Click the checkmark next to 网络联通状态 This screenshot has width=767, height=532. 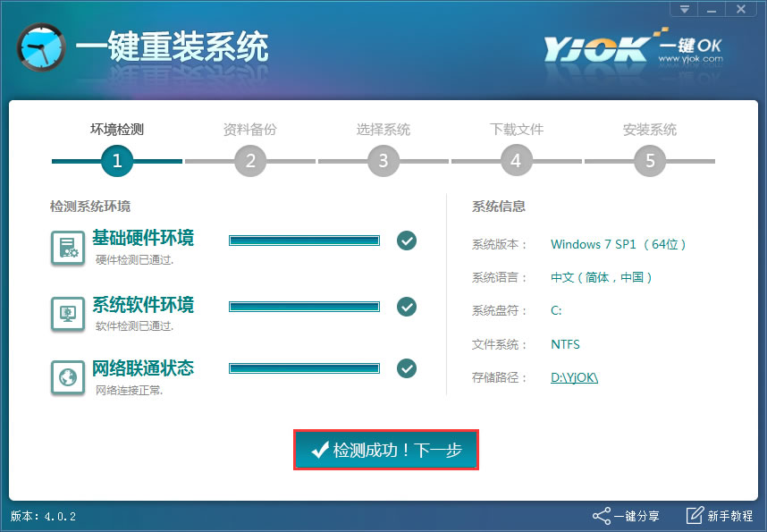pos(407,368)
